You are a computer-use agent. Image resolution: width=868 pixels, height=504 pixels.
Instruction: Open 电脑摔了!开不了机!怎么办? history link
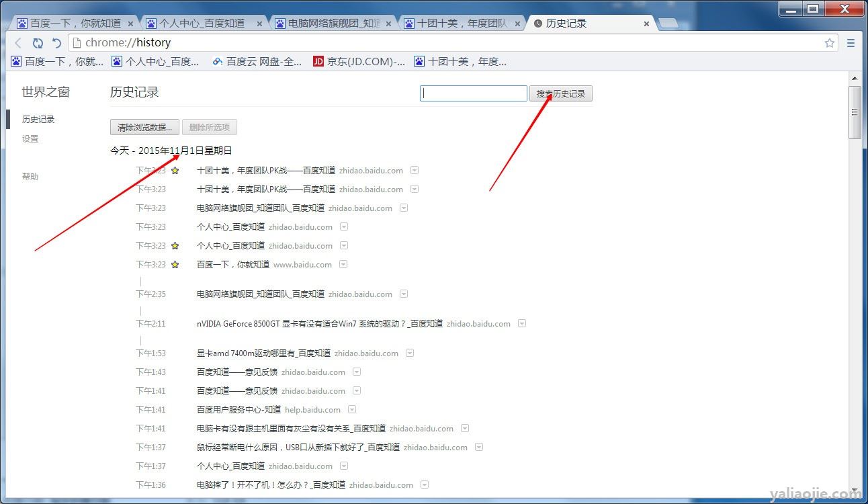[271, 485]
